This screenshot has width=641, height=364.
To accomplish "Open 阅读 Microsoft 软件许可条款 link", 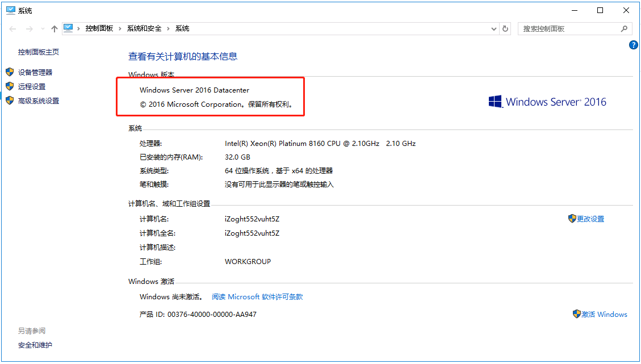I will coord(257,297).
